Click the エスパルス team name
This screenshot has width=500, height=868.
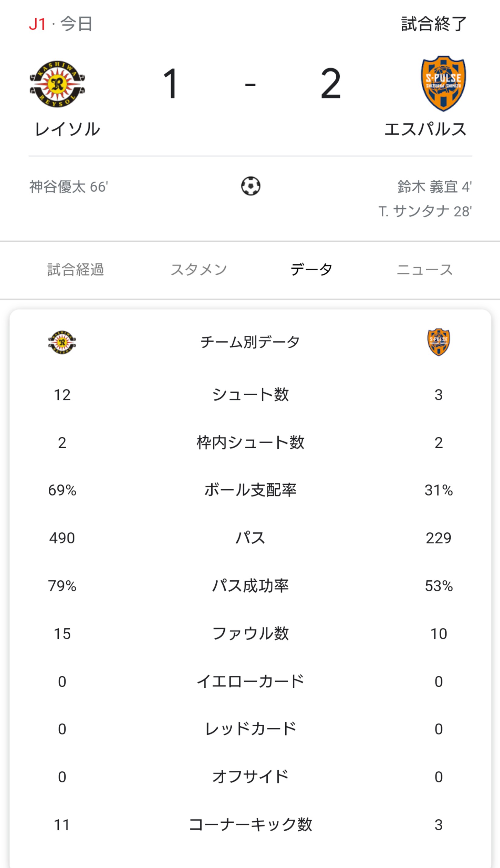pyautogui.click(x=425, y=130)
